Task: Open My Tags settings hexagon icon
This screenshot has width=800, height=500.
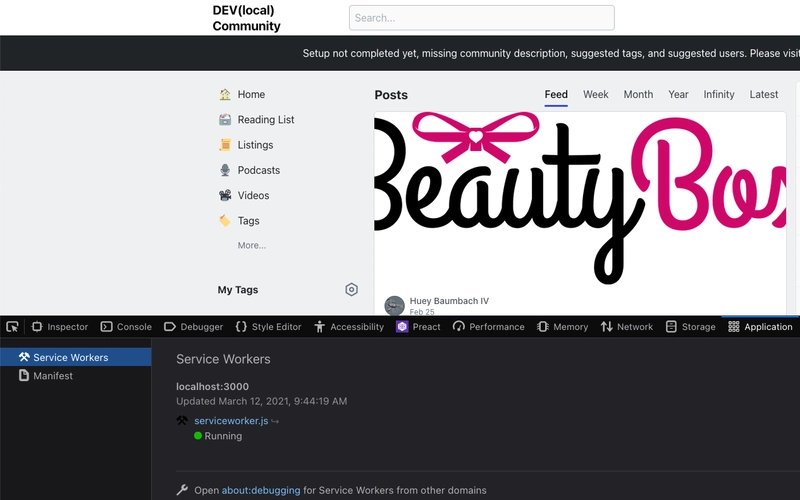Action: click(352, 290)
